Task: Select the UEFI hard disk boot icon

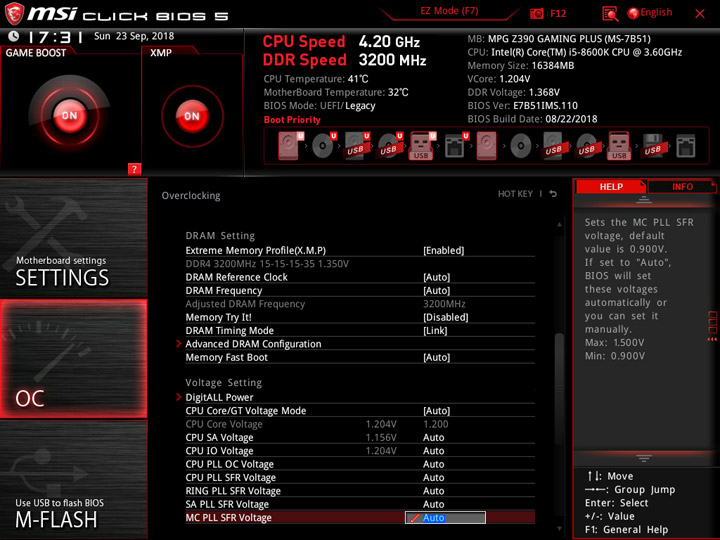Action: click(290, 146)
